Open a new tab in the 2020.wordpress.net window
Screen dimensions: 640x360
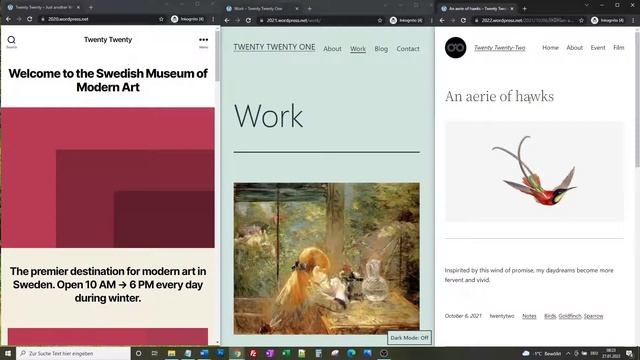91,7
